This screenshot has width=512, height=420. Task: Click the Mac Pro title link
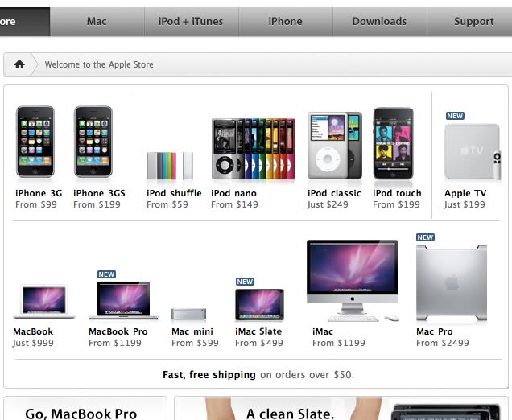(x=435, y=331)
